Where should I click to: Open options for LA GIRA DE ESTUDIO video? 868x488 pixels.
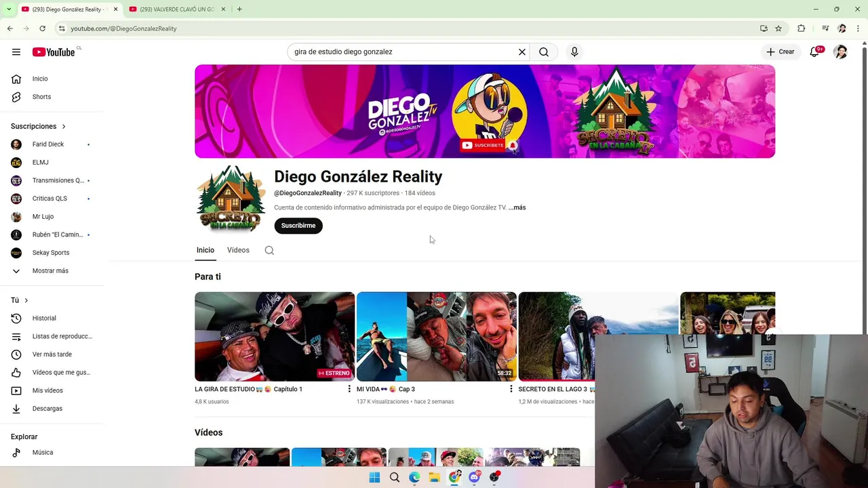click(x=349, y=389)
